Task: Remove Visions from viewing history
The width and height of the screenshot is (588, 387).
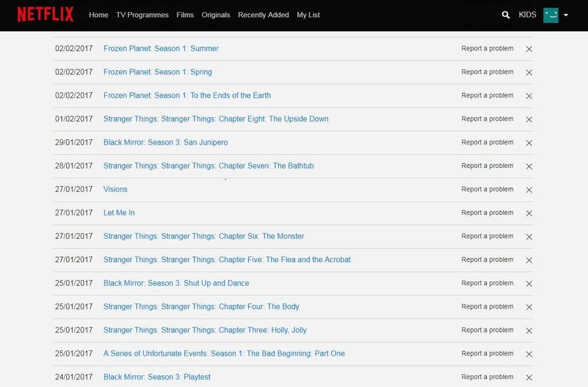Action: click(x=529, y=190)
